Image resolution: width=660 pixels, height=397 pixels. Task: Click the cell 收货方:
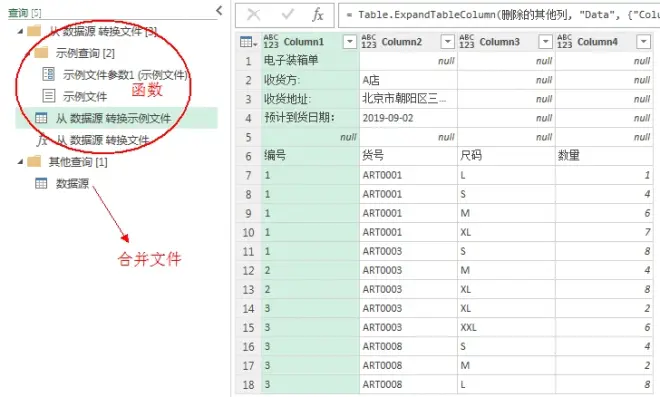tap(310, 80)
